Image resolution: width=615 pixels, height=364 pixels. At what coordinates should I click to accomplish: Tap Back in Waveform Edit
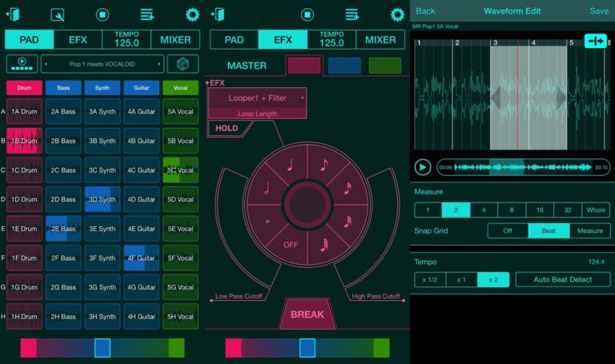[x=425, y=11]
